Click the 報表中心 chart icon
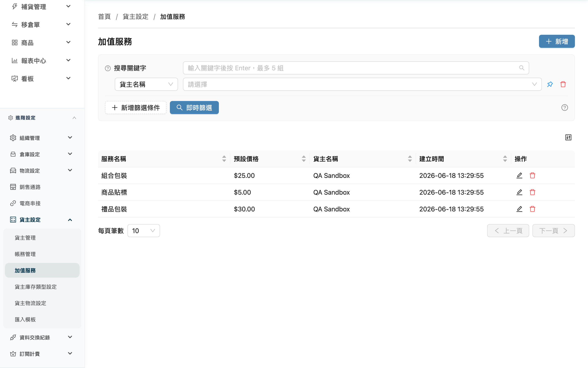This screenshot has width=588, height=368. click(x=14, y=61)
